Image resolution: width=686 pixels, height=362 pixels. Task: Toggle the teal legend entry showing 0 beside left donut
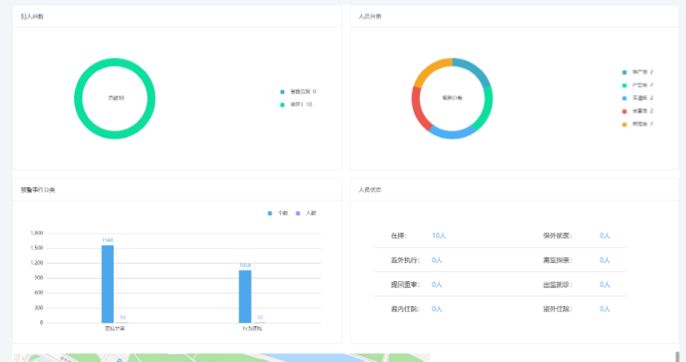[298, 91]
